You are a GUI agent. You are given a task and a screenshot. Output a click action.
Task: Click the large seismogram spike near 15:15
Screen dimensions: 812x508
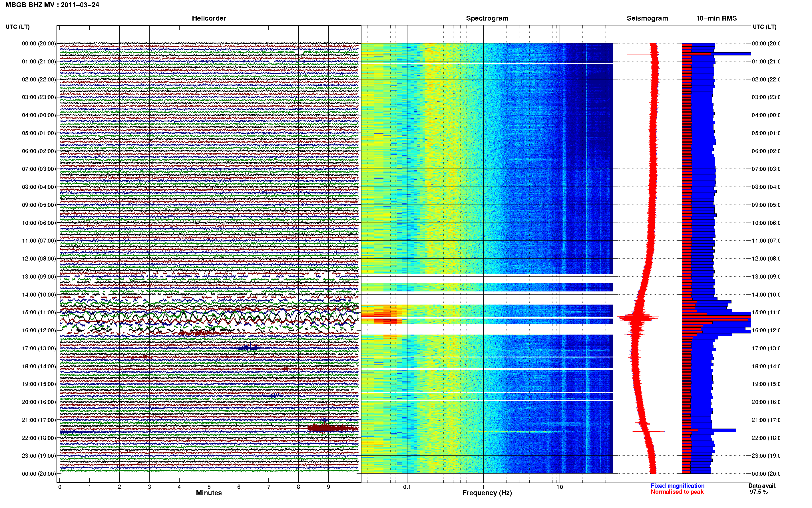point(638,318)
